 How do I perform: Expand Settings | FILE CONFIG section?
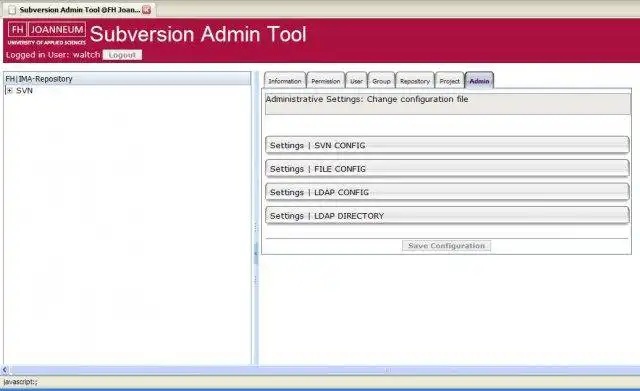[447, 169]
